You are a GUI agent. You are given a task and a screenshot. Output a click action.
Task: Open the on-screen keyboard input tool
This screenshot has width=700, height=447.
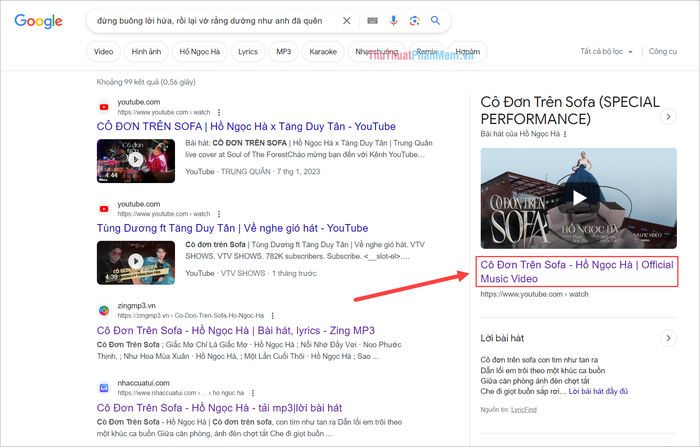[x=372, y=20]
